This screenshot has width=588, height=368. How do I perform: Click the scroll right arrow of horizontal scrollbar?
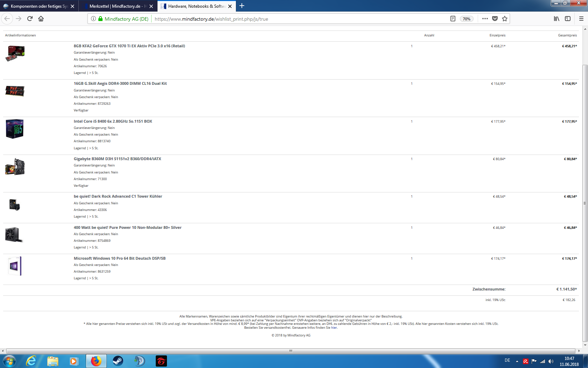pos(578,351)
